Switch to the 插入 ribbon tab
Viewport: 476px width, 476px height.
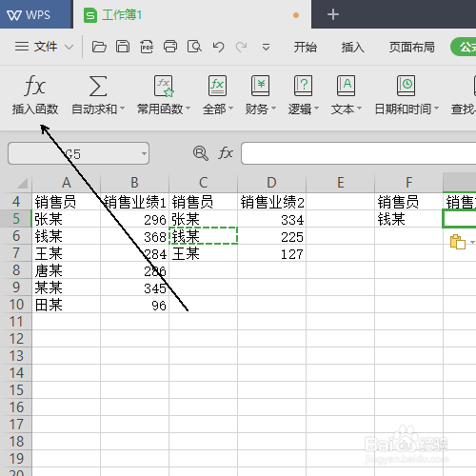coord(352,47)
